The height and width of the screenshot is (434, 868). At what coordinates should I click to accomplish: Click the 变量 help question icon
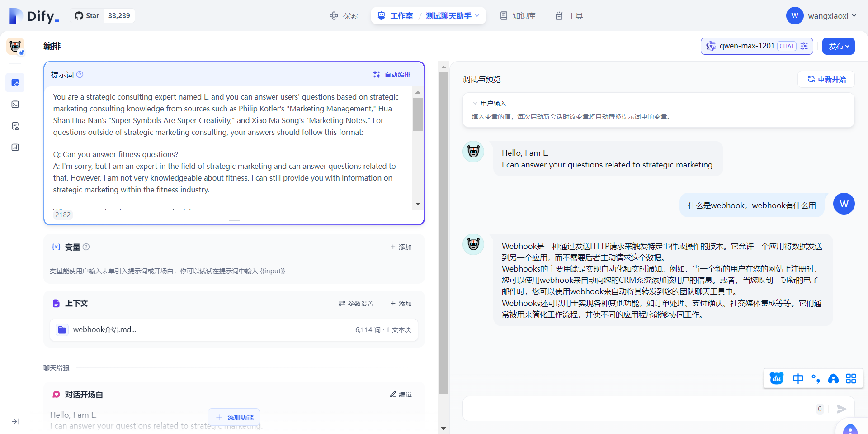86,247
